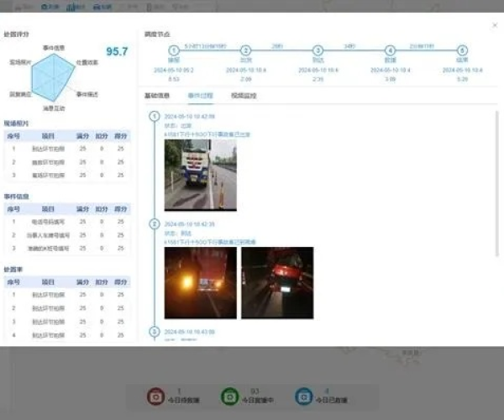Click the 2024-05-10 10:42:35 step timestamp
The width and height of the screenshot is (504, 420).
click(x=189, y=224)
